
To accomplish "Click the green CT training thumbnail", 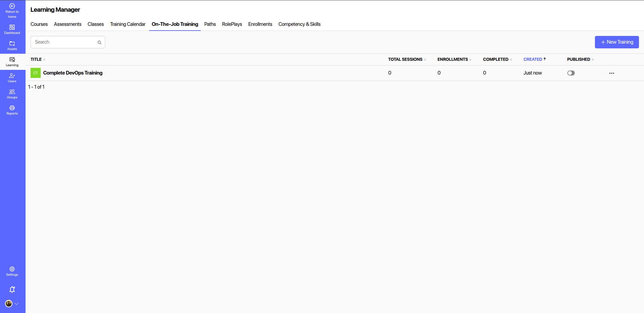I will 36,73.
